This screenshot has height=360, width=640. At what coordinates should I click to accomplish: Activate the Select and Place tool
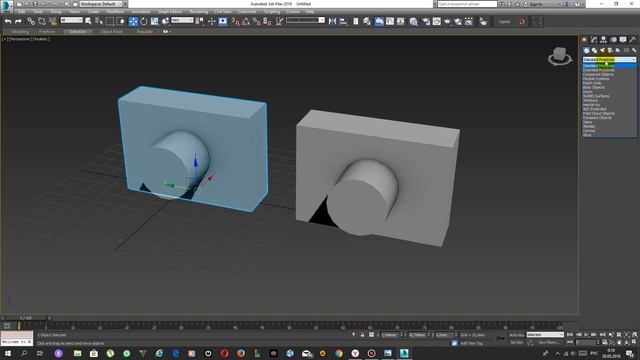pyautogui.click(x=165, y=21)
